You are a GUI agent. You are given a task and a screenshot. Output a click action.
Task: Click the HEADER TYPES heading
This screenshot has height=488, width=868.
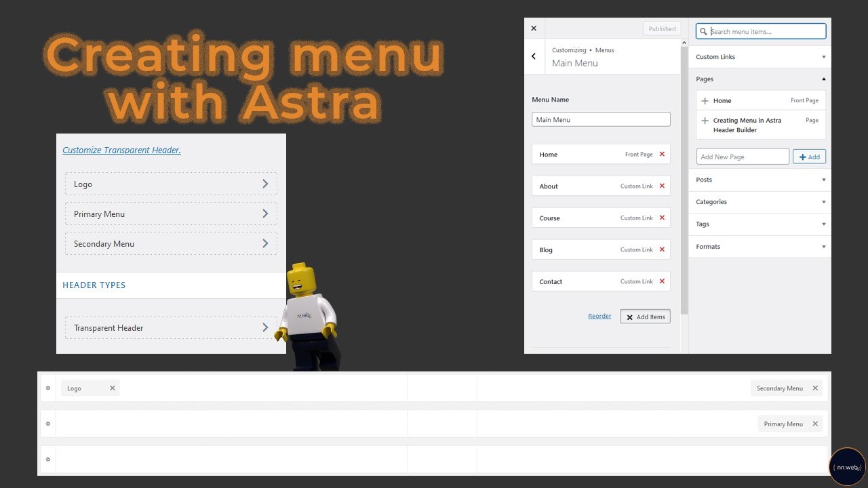(94, 285)
